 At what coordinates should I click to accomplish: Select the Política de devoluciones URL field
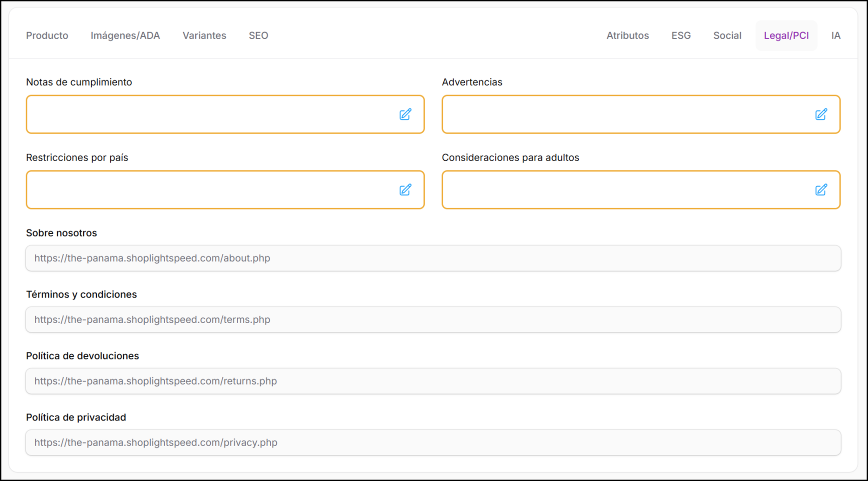click(433, 381)
